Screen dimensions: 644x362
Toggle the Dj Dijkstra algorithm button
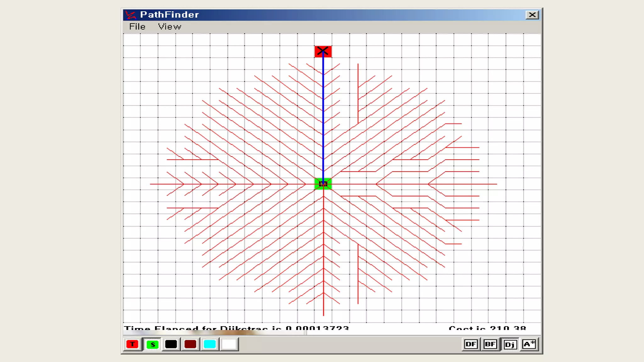coord(510,344)
